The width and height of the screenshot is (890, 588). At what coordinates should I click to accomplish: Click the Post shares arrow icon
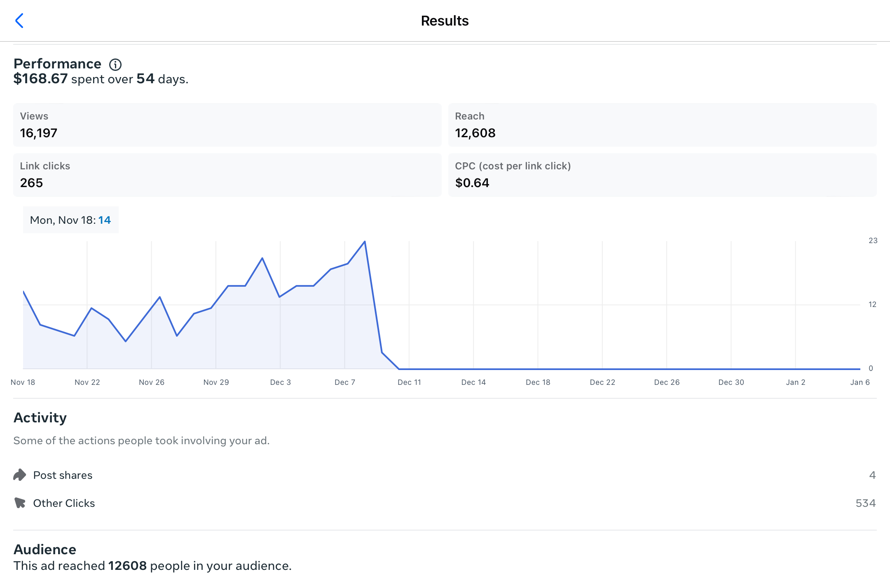click(20, 475)
